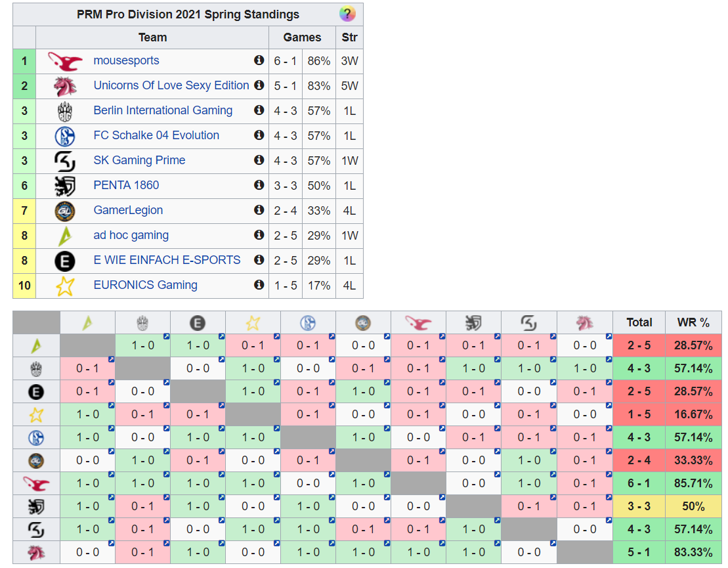This screenshot has width=728, height=568.
Task: Open Berlin International Gaming team page
Action: (163, 110)
